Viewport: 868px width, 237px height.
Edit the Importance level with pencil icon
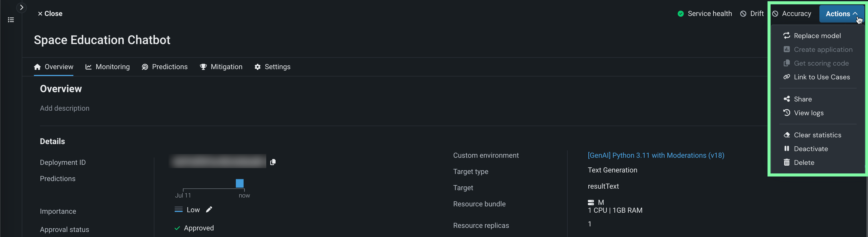[x=209, y=210]
